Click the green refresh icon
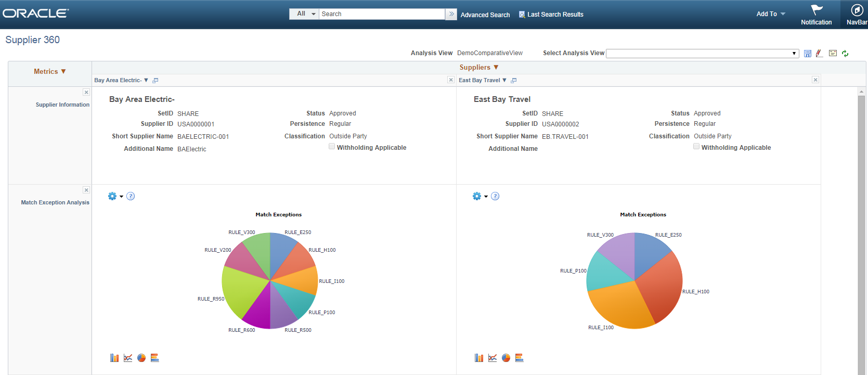 click(845, 54)
